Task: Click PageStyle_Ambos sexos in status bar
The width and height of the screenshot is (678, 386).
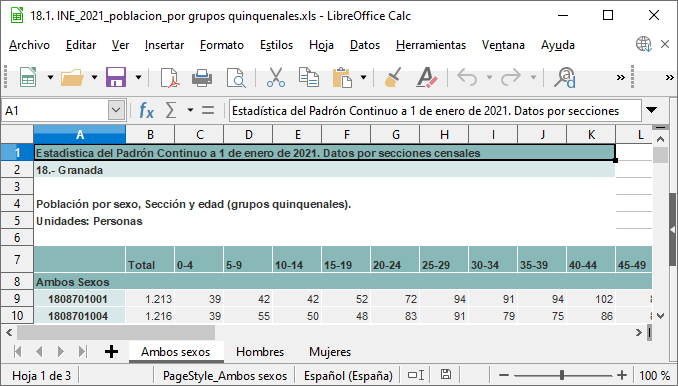Action: click(224, 375)
